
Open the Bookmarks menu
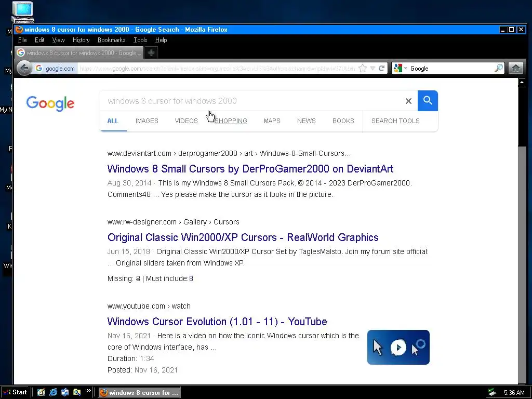click(111, 40)
